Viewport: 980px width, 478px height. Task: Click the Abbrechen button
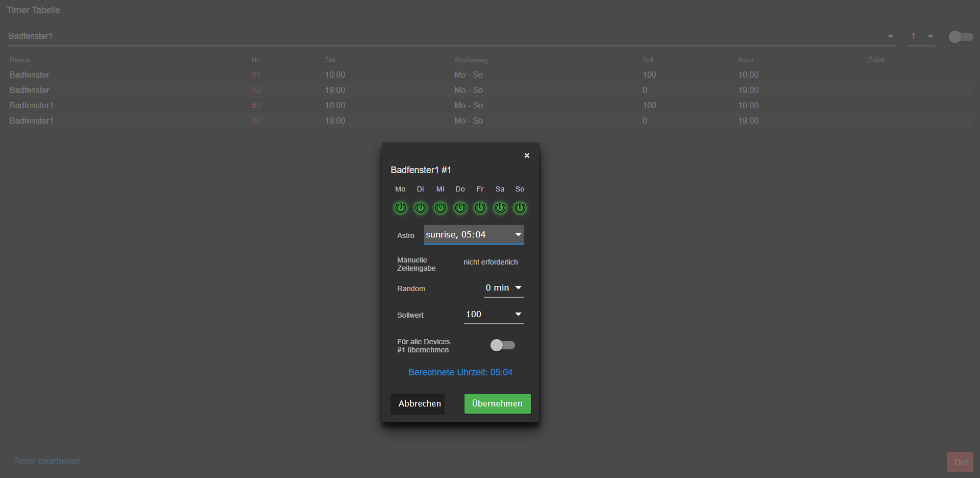pyautogui.click(x=418, y=403)
